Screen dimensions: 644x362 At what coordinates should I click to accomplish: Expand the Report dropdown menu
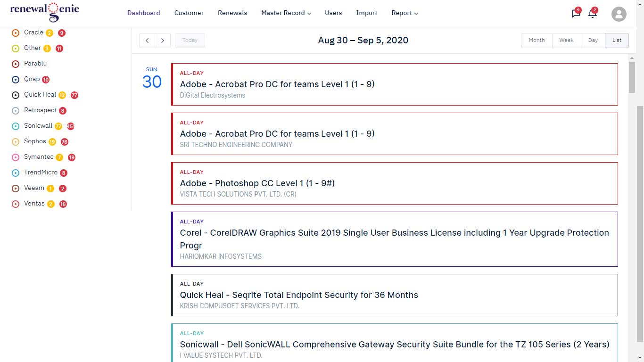coord(405,13)
